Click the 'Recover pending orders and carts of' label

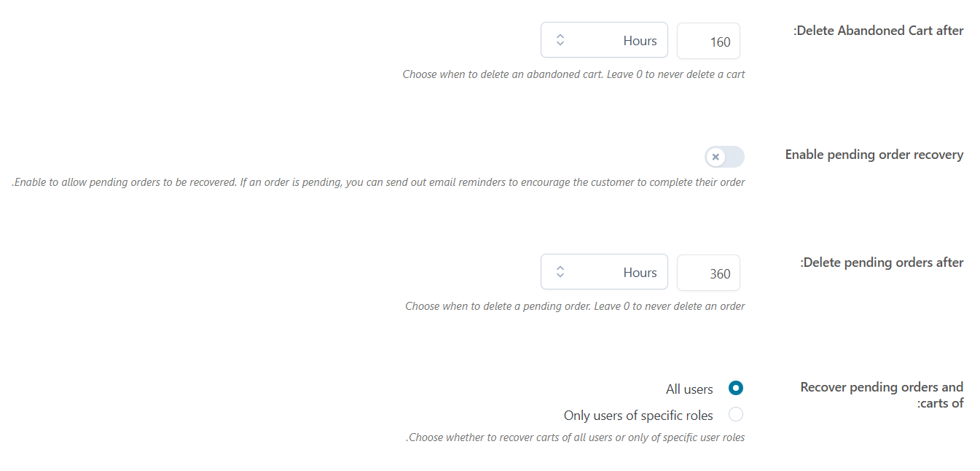882,394
